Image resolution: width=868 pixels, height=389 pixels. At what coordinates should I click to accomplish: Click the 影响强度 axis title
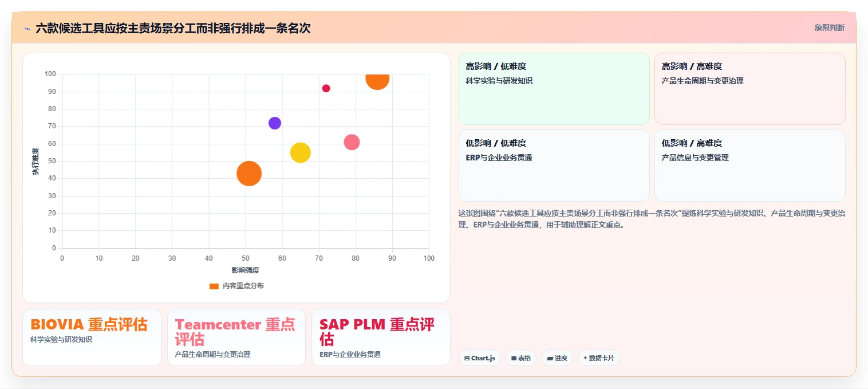pos(246,270)
